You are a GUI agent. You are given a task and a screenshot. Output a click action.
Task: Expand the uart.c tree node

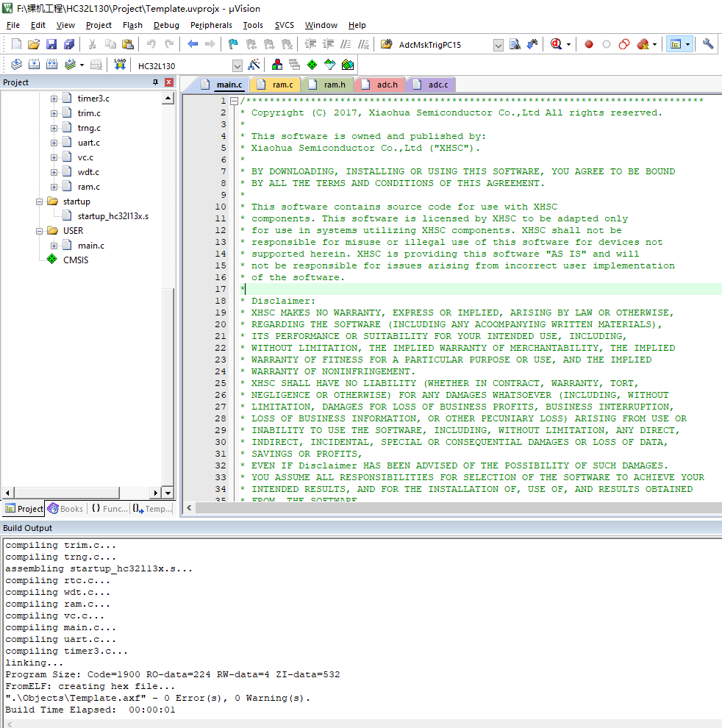point(54,143)
